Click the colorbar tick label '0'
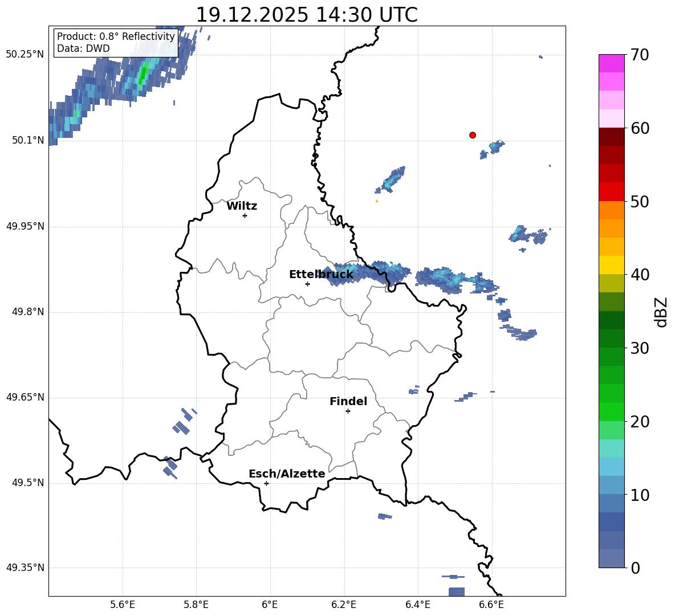This screenshot has height=616, width=675. click(x=635, y=568)
